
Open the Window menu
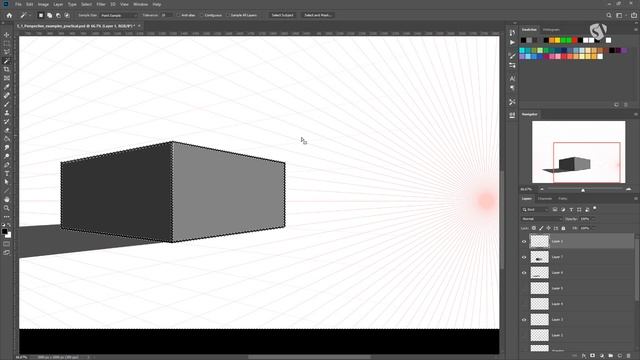coord(140,4)
